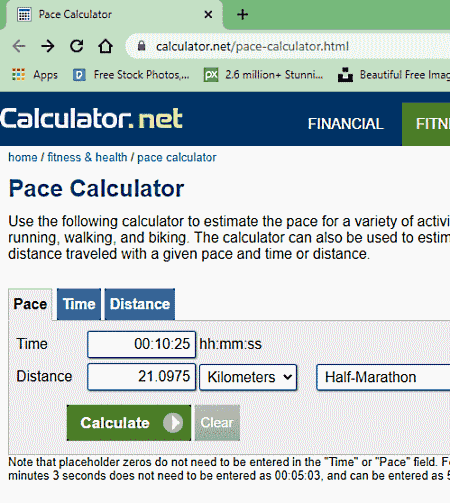Click the Clear button

217,423
